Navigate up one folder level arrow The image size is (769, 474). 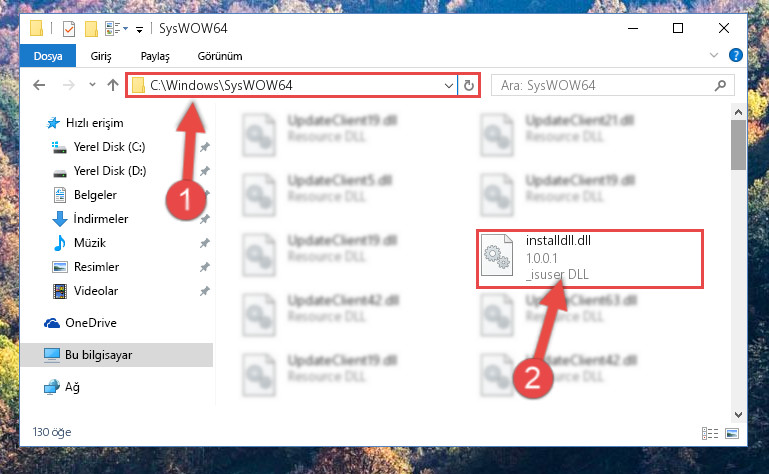(x=113, y=85)
